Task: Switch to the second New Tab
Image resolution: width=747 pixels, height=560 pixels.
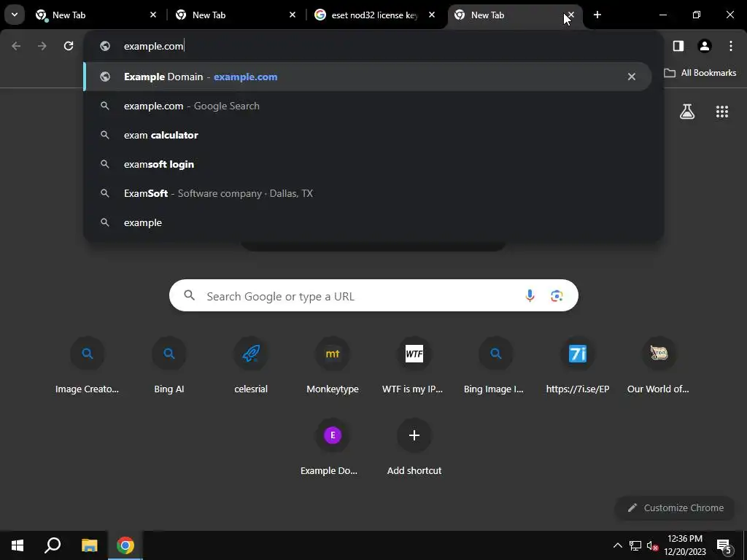Action: pos(236,15)
